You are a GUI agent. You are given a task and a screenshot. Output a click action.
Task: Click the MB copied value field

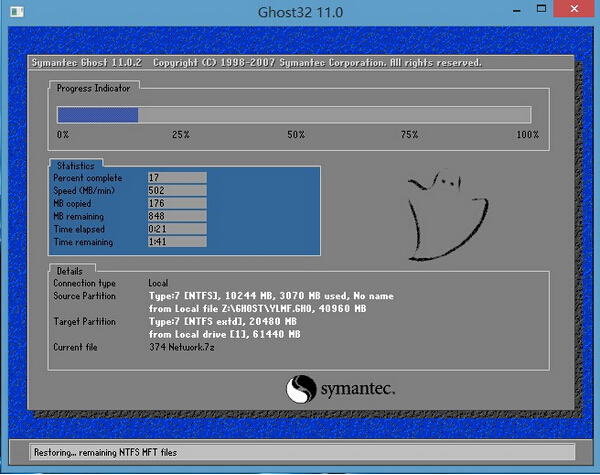pyautogui.click(x=176, y=203)
